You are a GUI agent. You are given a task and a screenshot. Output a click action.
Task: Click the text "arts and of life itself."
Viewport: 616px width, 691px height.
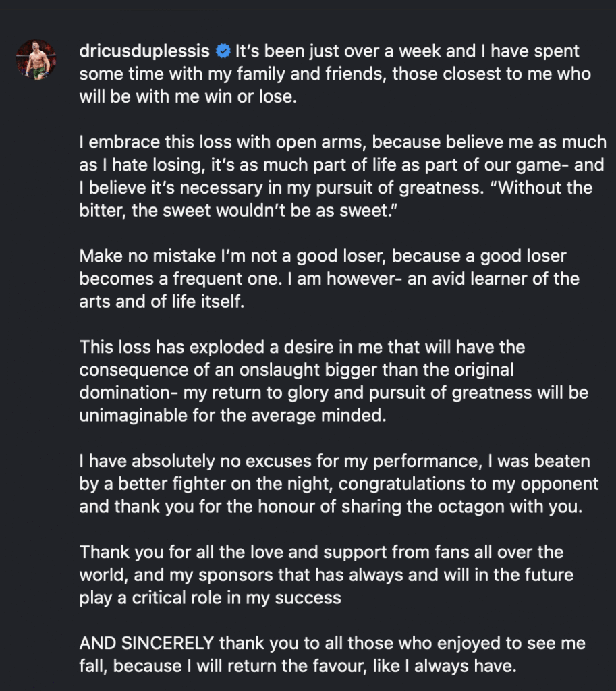tap(162, 302)
